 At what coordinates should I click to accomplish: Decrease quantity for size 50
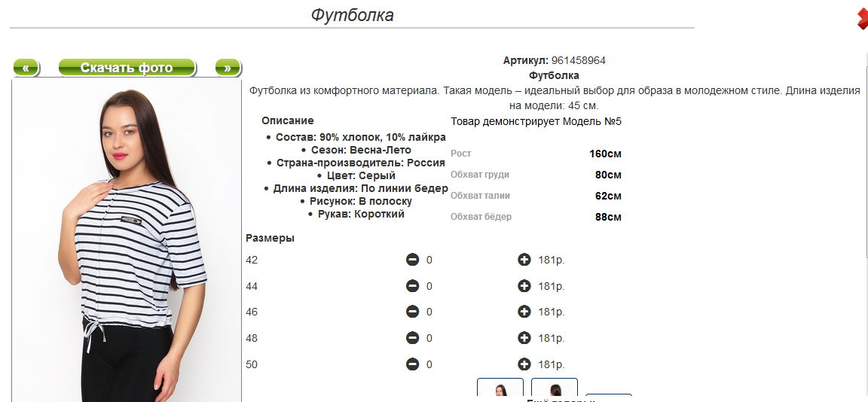pyautogui.click(x=412, y=364)
